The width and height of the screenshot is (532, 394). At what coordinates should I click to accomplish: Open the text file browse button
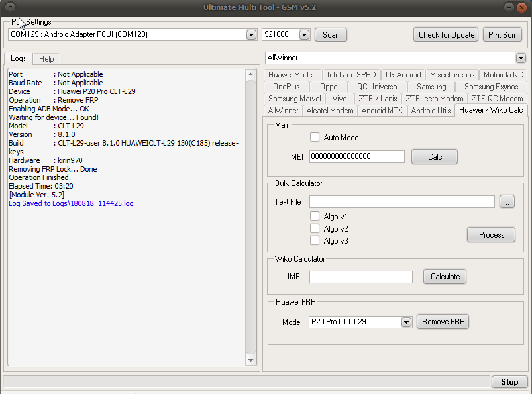(507, 202)
